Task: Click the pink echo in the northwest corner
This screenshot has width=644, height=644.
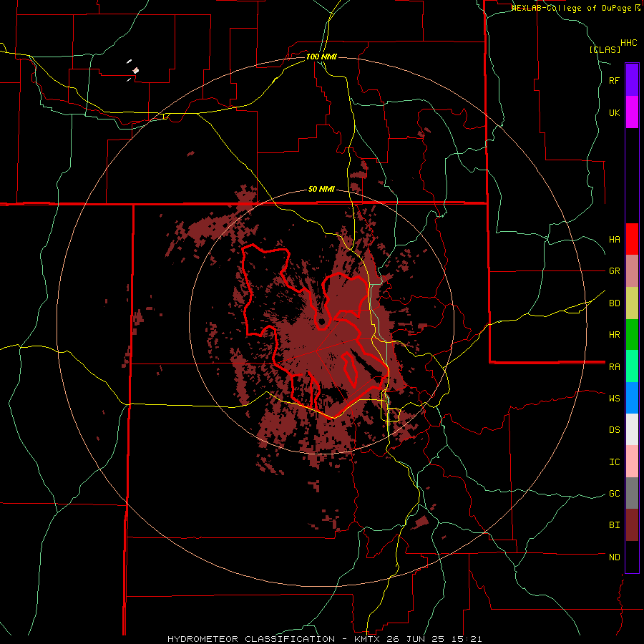Action: pyautogui.click(x=135, y=71)
